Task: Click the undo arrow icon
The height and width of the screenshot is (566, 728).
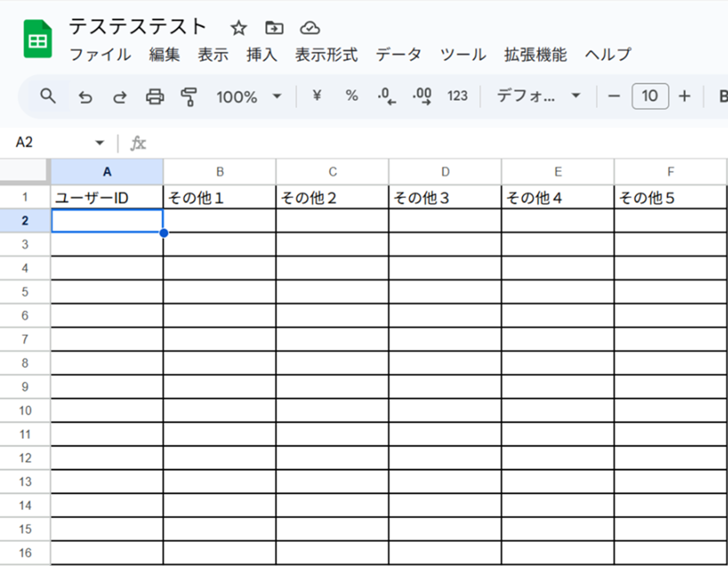Action: pyautogui.click(x=85, y=97)
